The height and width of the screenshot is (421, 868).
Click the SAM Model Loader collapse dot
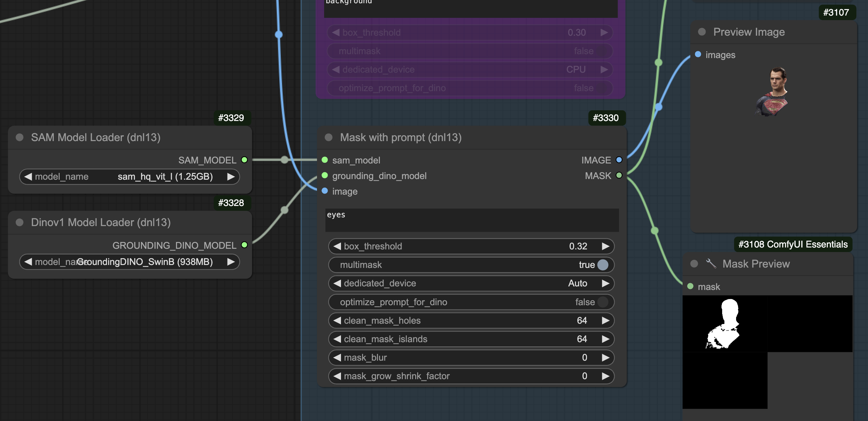[19, 137]
